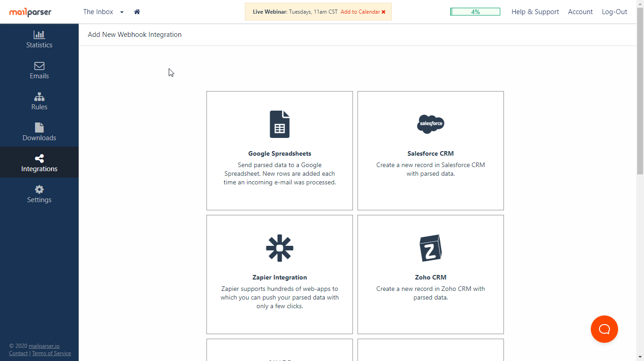Select the Zapier Integration heading
This screenshot has height=361, width=644.
(280, 277)
